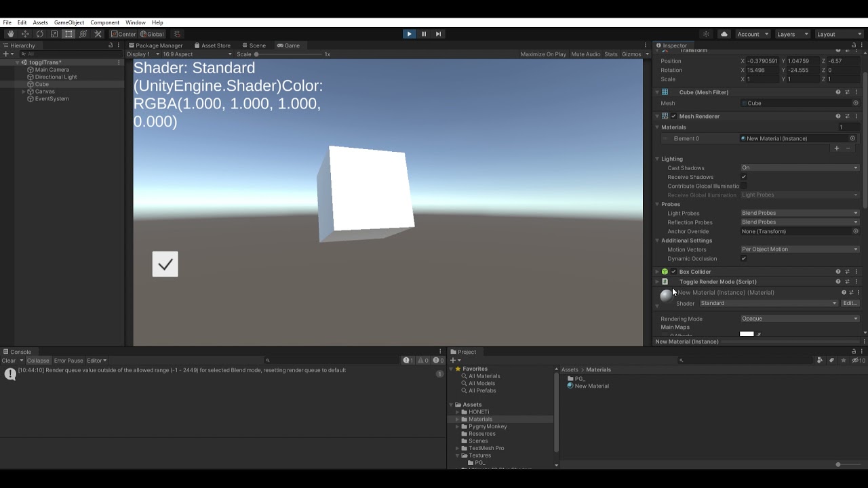Open the search icon in the Project panel
This screenshot has width=868, height=488.
coord(681,360)
